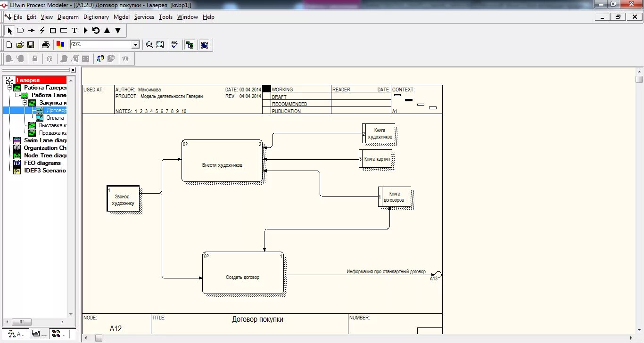Image resolution: width=644 pixels, height=343 pixels.
Task: Open the Window menu
Action: [188, 17]
